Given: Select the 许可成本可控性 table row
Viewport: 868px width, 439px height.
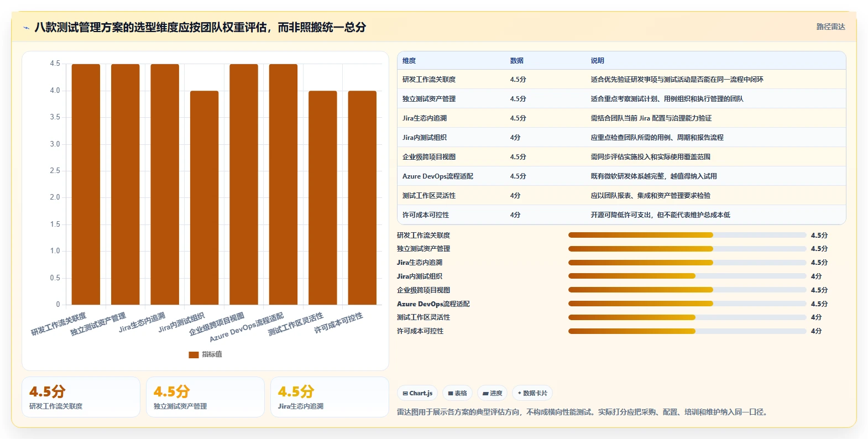Looking at the screenshot, I should tap(621, 215).
